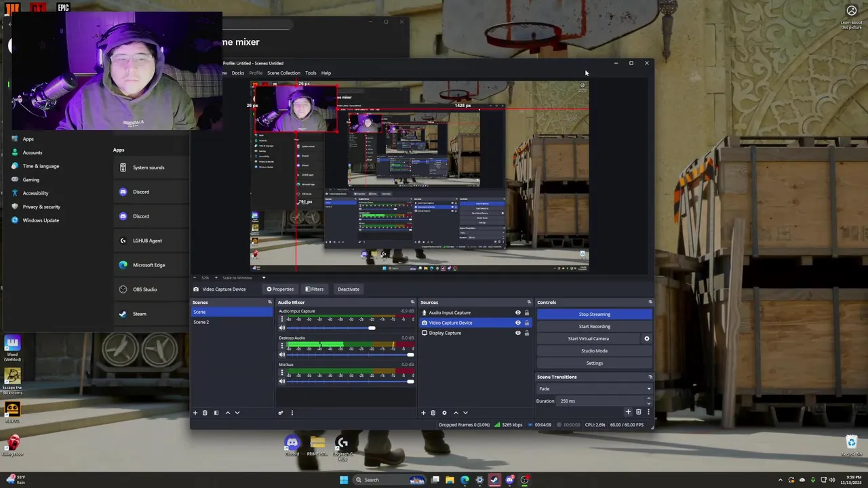Open Audio Mixer panel three-dot menu
This screenshot has height=488, width=868.
point(292,413)
